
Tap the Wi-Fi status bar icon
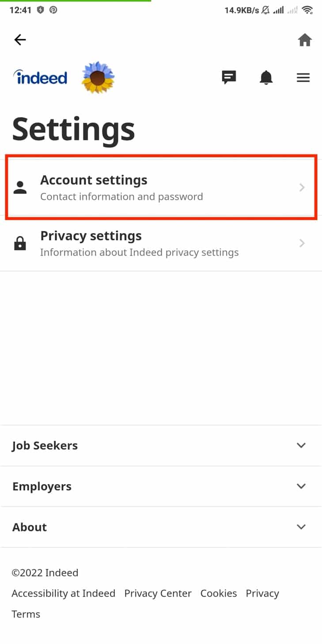click(307, 10)
